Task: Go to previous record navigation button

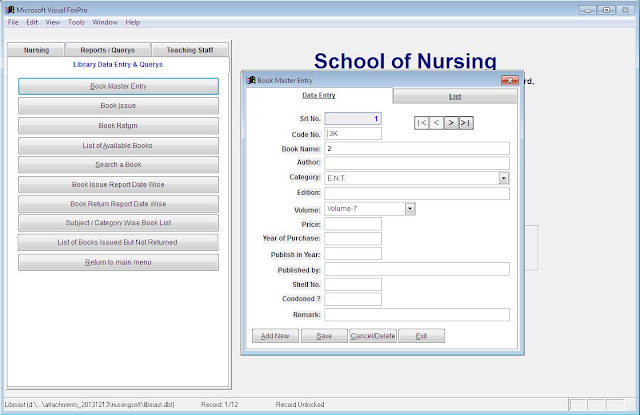Action: click(x=436, y=123)
